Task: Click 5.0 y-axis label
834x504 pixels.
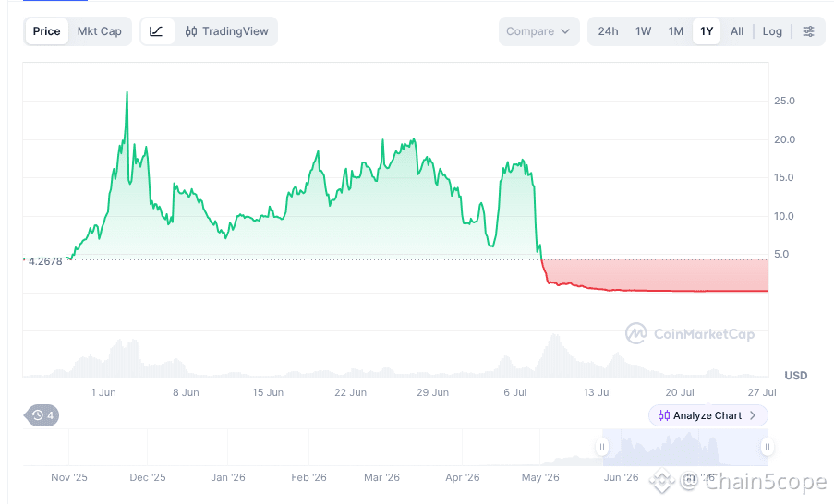Action: click(x=781, y=254)
